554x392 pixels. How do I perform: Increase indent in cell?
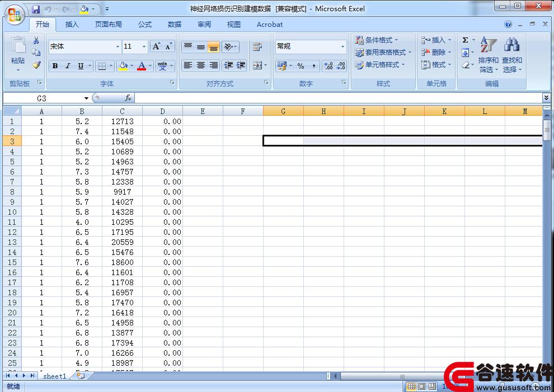click(241, 65)
